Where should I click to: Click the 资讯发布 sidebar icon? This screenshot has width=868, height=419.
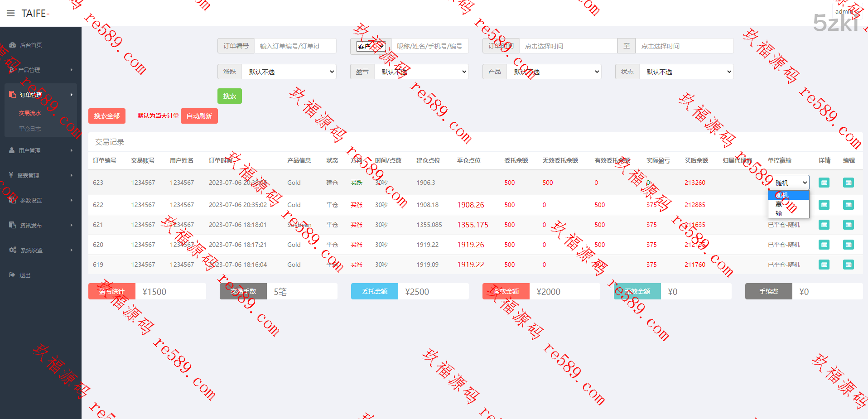pos(13,225)
